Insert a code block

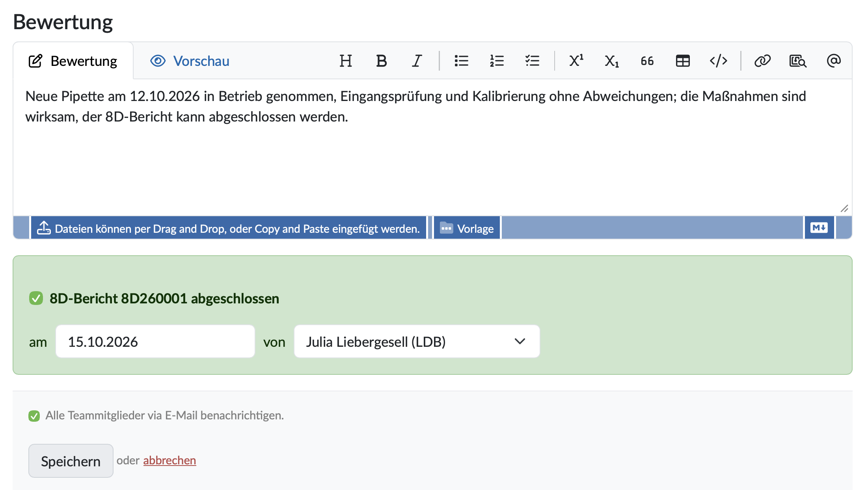[718, 61]
